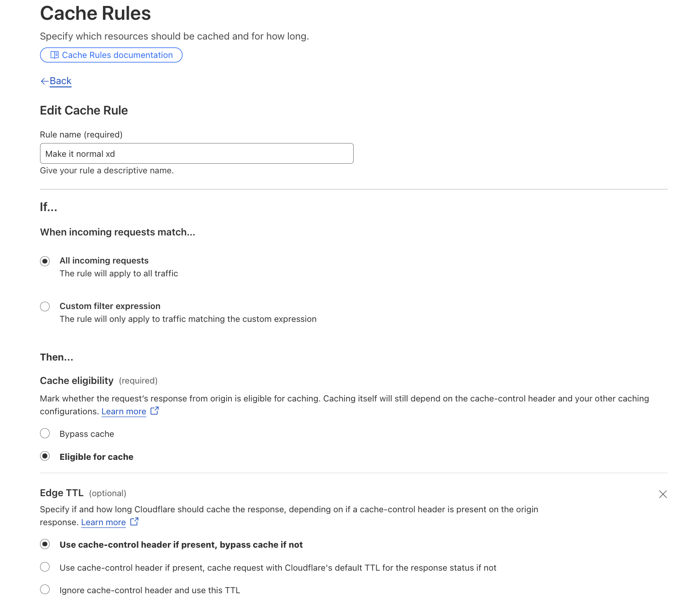This screenshot has width=700, height=607.
Task: Click the description under All incoming requests
Action: tap(118, 273)
